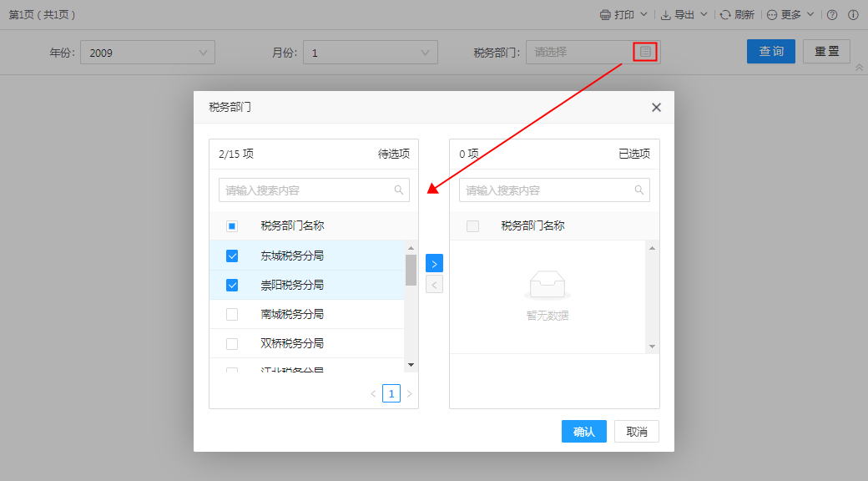
Task: Uncheck the 东城税务分局 checkbox
Action: coord(232,256)
